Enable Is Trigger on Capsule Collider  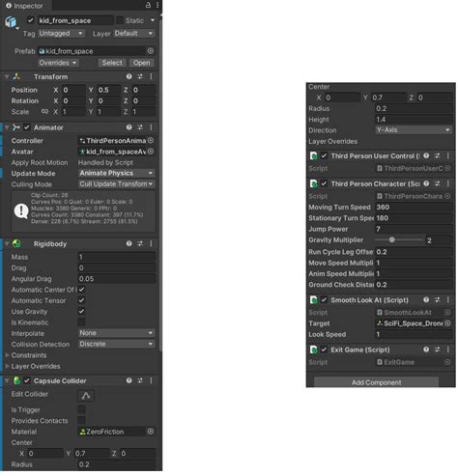(x=81, y=409)
